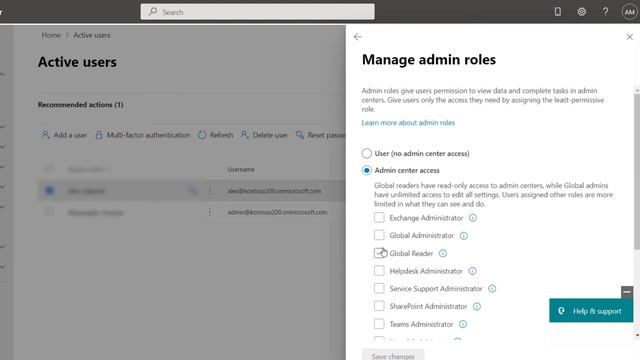Open more actions for alex@kontoso200 row

tap(210, 191)
